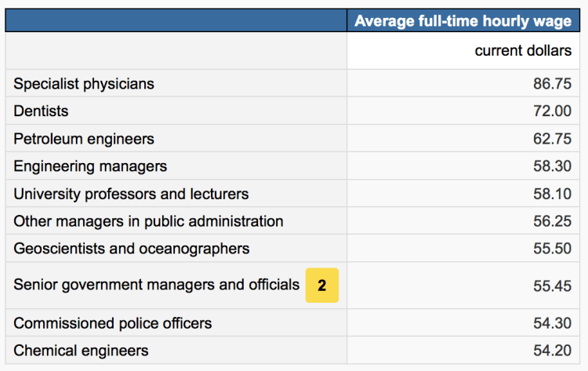
Task: Click the 86.75 wage value
Action: [x=552, y=84]
